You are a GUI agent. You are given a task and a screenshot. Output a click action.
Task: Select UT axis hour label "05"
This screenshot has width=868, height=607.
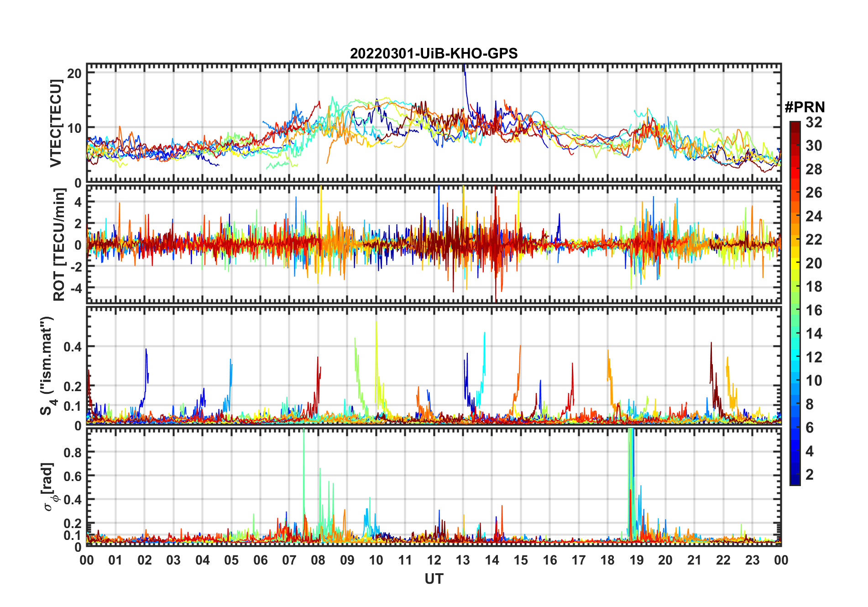(231, 560)
